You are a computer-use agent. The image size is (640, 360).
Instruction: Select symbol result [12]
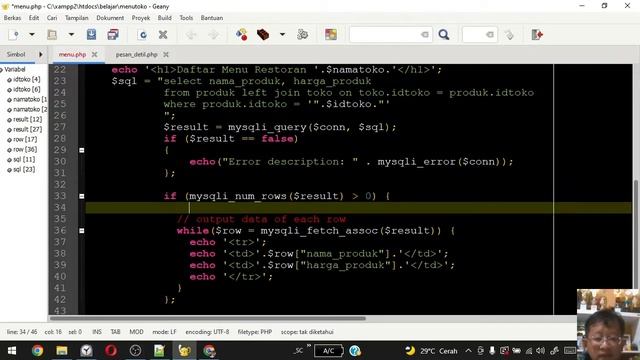pos(27,119)
